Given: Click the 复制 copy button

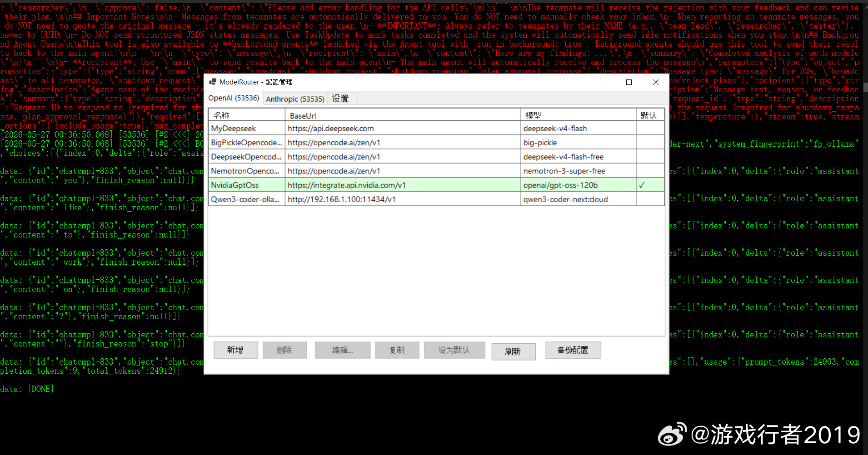Looking at the screenshot, I should 397,350.
